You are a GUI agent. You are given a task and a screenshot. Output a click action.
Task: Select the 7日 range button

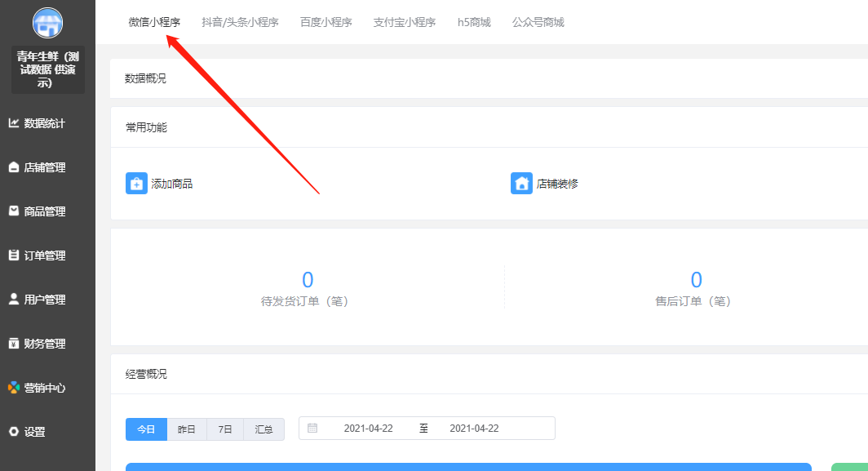(225, 429)
